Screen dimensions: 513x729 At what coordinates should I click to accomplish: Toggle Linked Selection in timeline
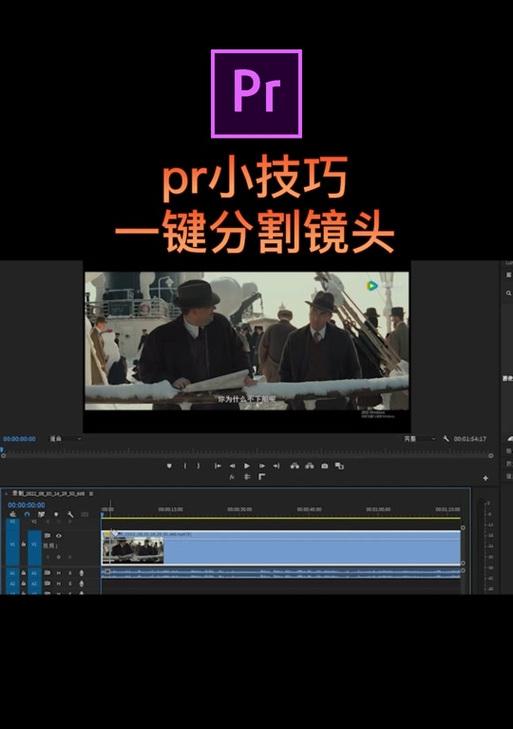coord(41,514)
